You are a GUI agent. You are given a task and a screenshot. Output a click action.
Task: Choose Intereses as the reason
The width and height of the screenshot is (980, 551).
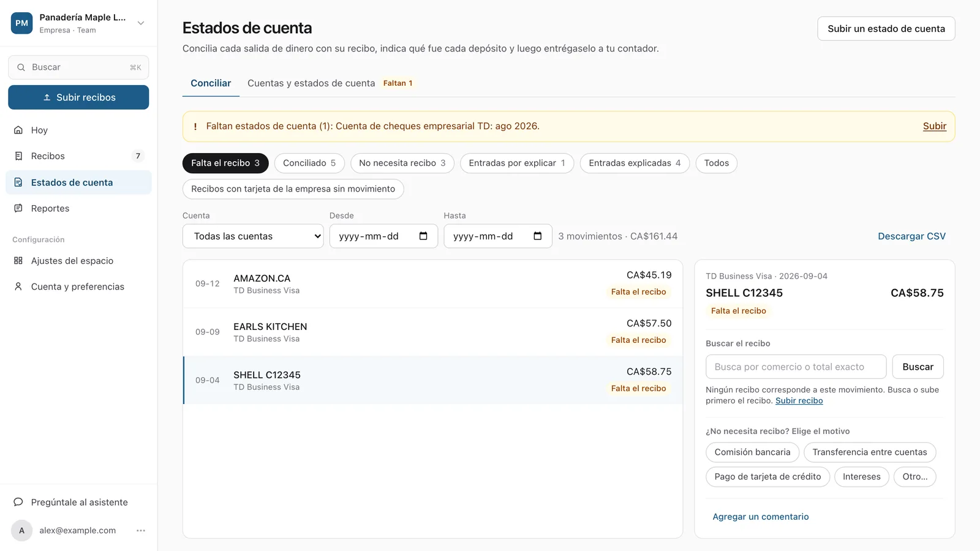click(861, 477)
